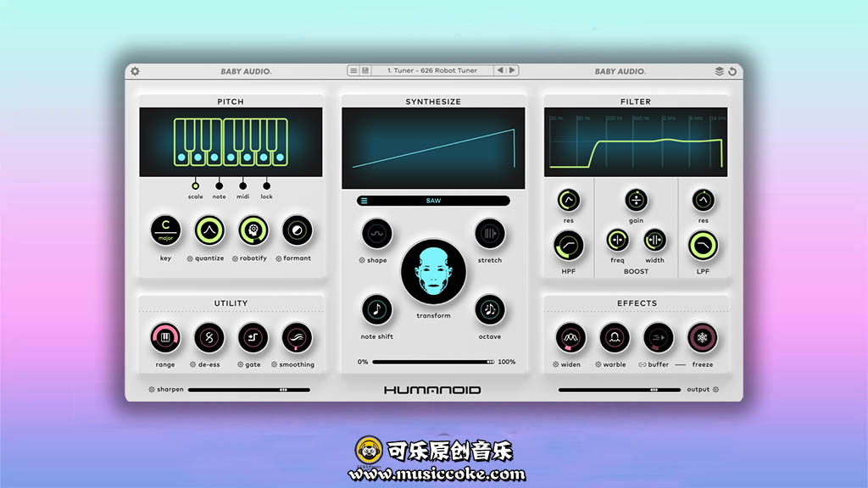The width and height of the screenshot is (868, 488).
Task: Open output settings gear
Action: 715,390
